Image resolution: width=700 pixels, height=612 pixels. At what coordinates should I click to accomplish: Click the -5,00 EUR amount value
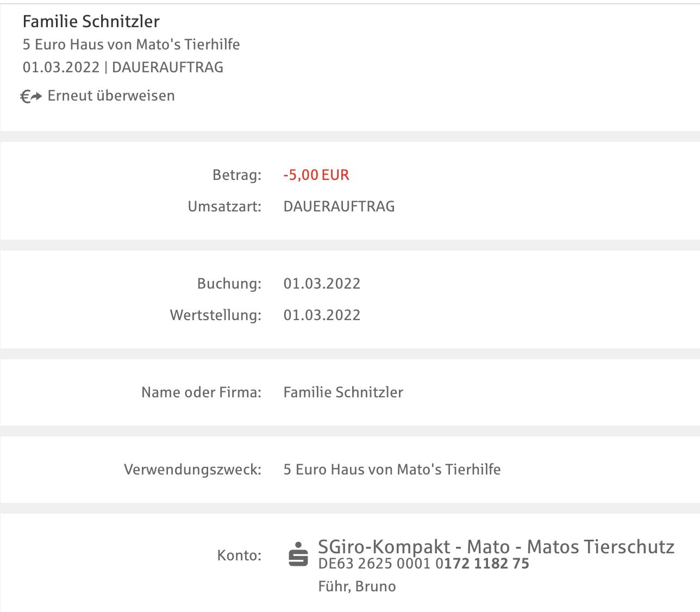[x=316, y=175]
